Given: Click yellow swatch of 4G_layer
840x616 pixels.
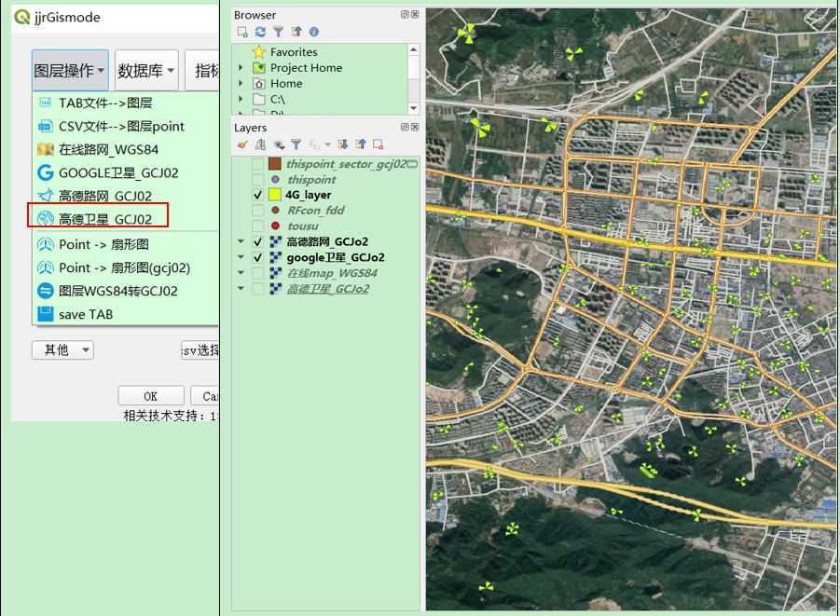Looking at the screenshot, I should 275,195.
